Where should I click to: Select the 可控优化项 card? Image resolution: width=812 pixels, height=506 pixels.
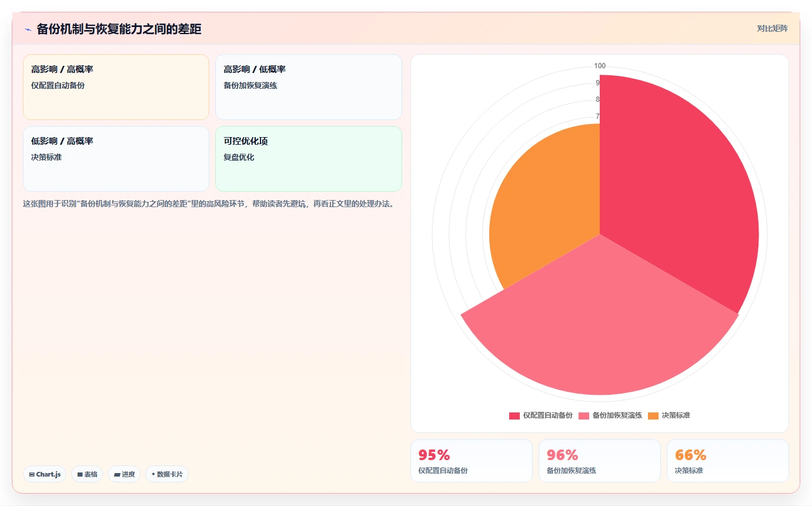pos(309,159)
